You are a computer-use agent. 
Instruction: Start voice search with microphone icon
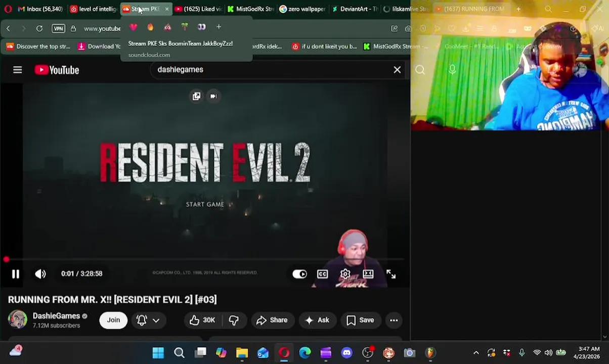coord(452,70)
